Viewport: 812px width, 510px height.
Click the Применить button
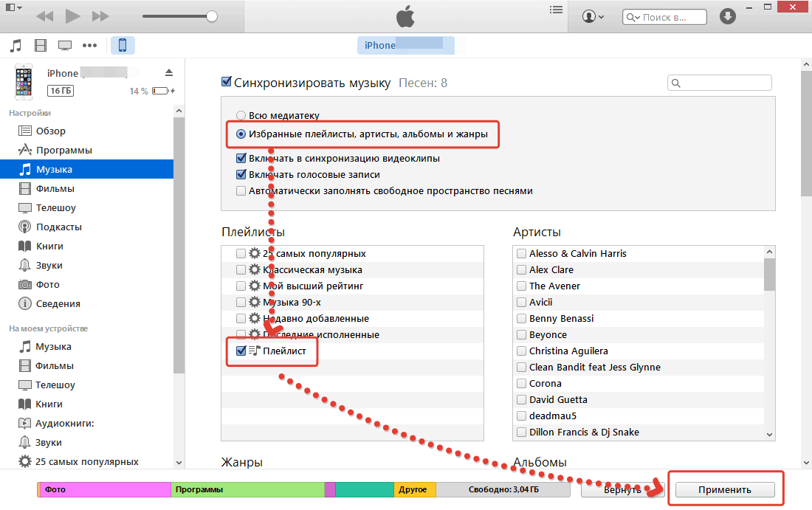click(x=725, y=489)
